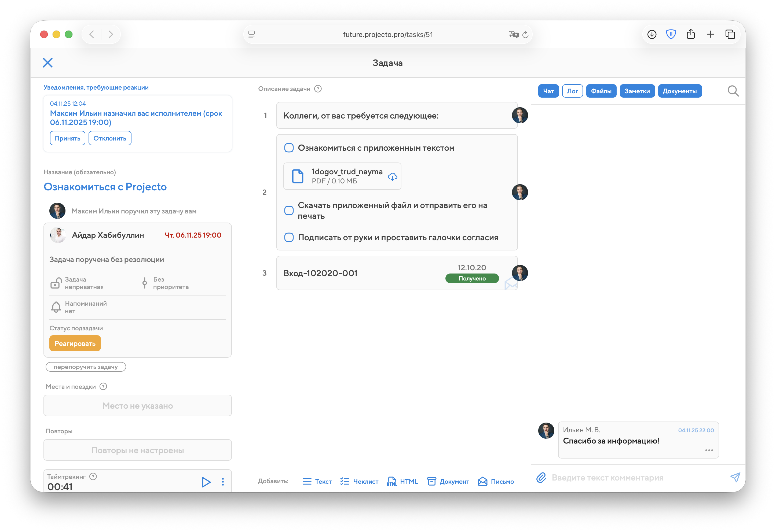Screen dimensions: 776x532
Task: Add an HTML block to the description
Action: click(x=402, y=481)
